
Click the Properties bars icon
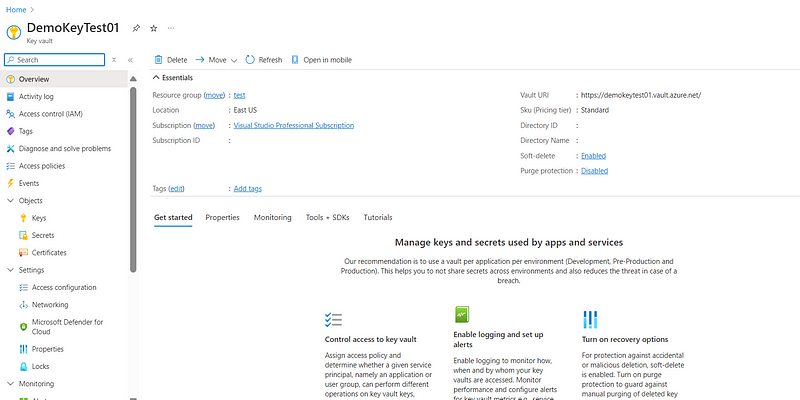23,349
